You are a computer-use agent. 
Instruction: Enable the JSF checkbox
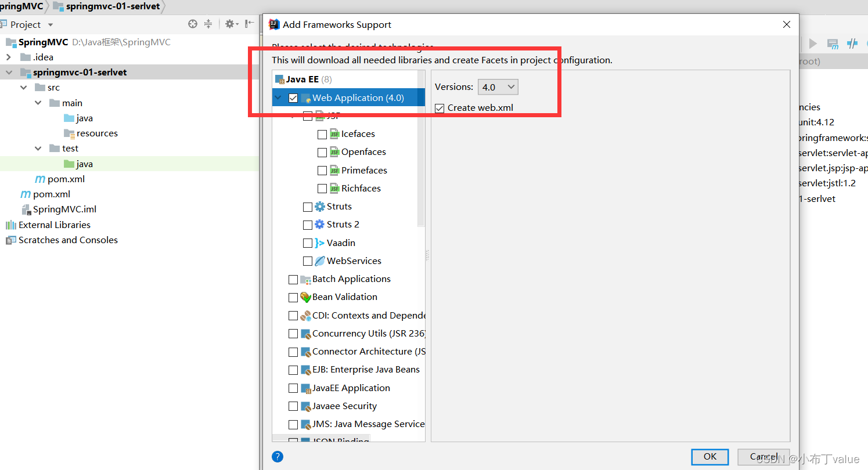point(308,116)
